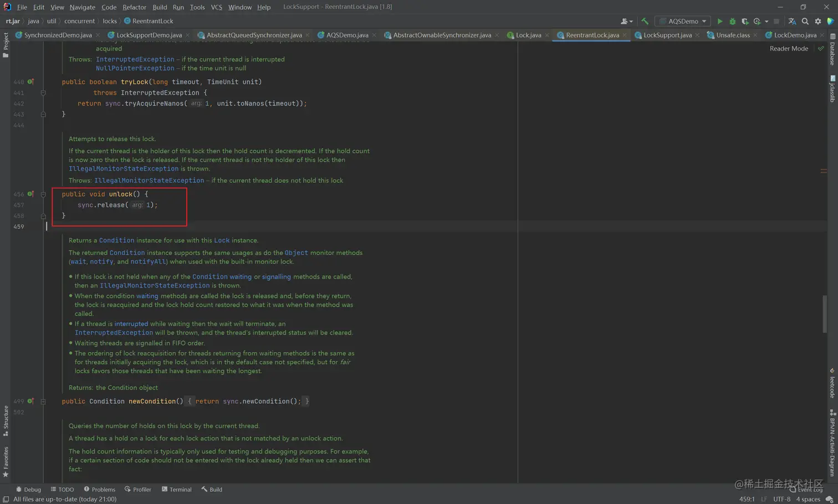This screenshot has height=504, width=838.
Task: Open the AQSDemo run configuration dropdown
Action: pos(683,21)
